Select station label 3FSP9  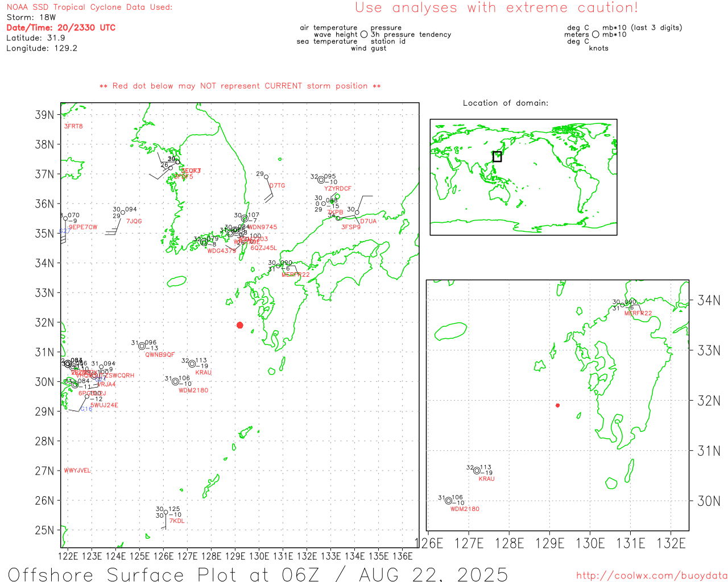point(351,227)
